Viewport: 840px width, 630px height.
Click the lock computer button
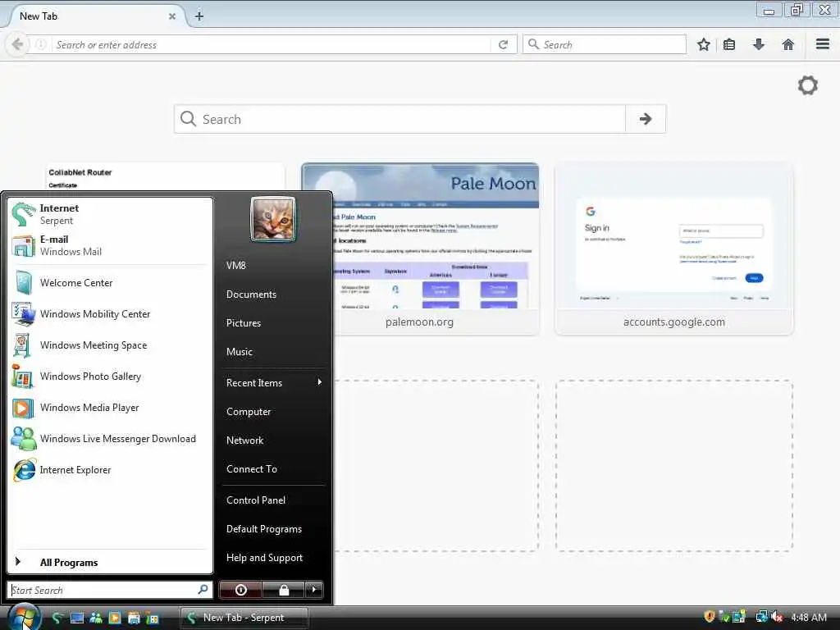pos(284,590)
